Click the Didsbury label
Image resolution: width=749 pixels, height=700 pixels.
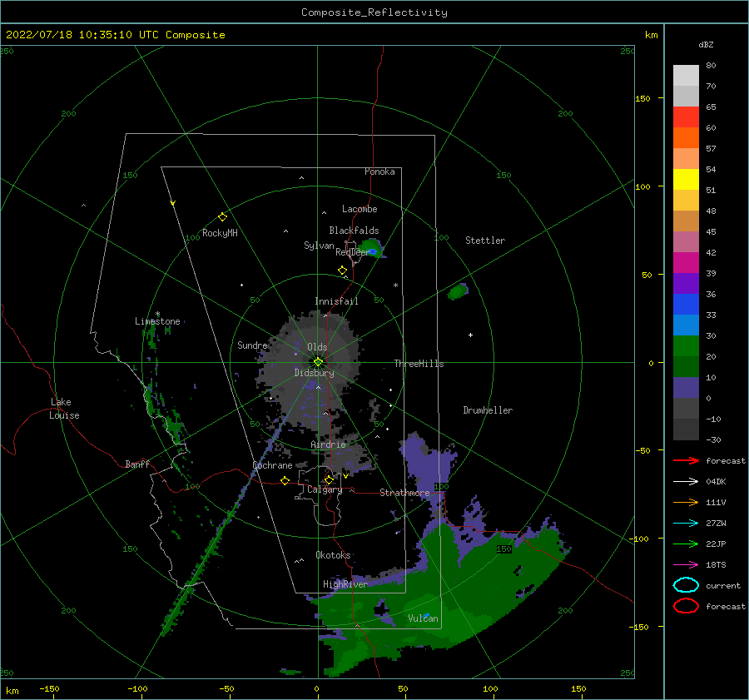tap(315, 373)
